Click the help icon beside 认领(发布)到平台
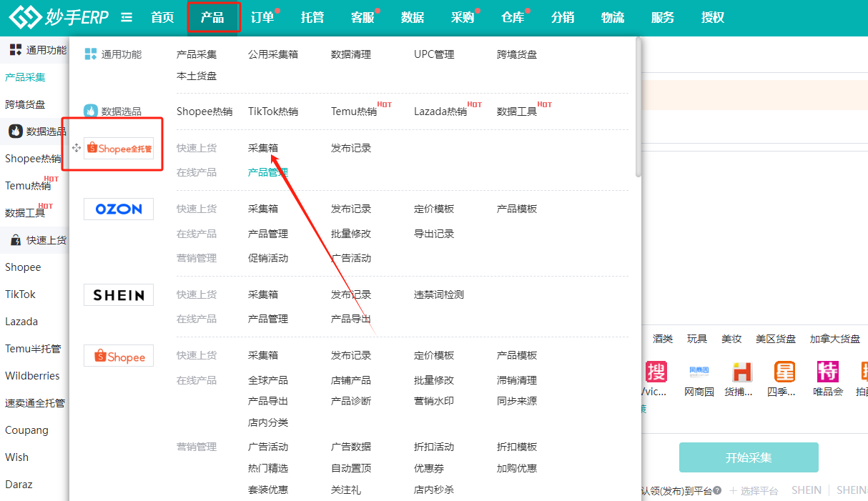The image size is (868, 501). [717, 490]
